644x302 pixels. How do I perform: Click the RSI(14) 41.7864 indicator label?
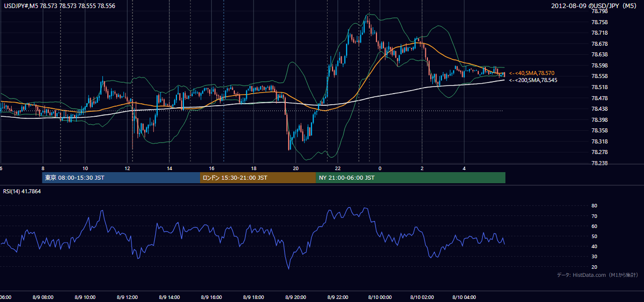coord(22,191)
